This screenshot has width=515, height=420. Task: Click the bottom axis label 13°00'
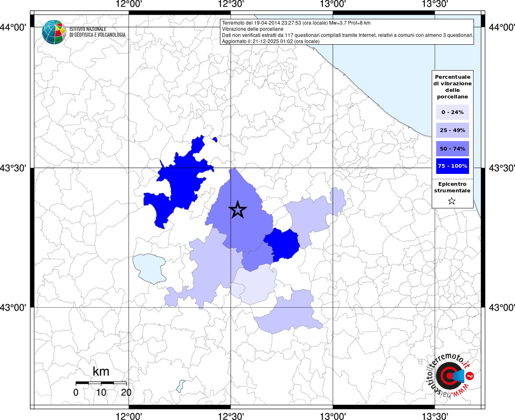tap(333, 416)
